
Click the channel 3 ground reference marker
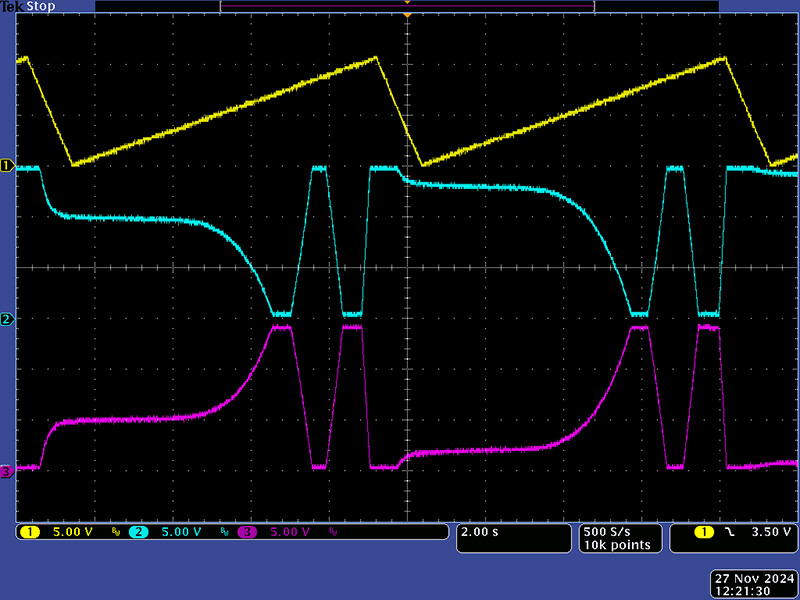click(x=7, y=471)
